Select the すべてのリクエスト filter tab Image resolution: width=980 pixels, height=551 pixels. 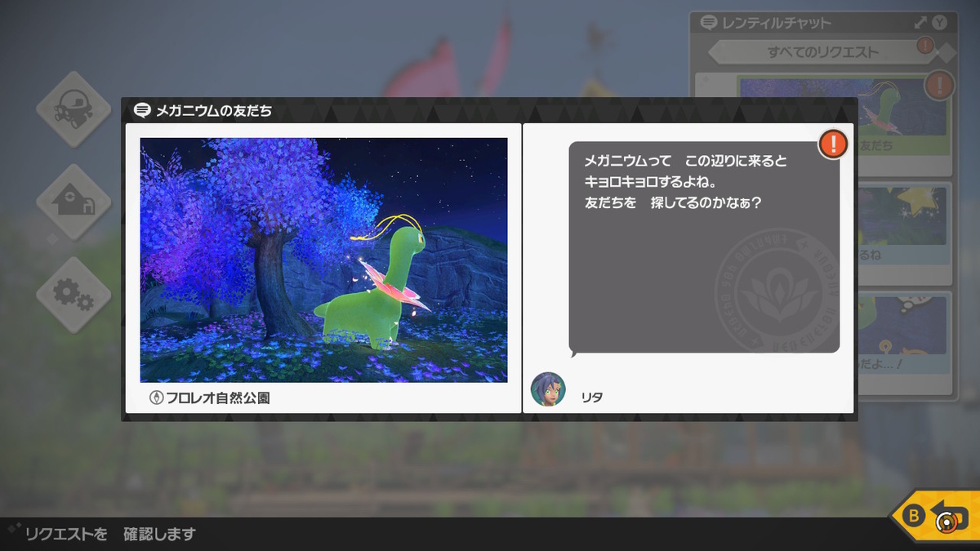click(x=822, y=52)
